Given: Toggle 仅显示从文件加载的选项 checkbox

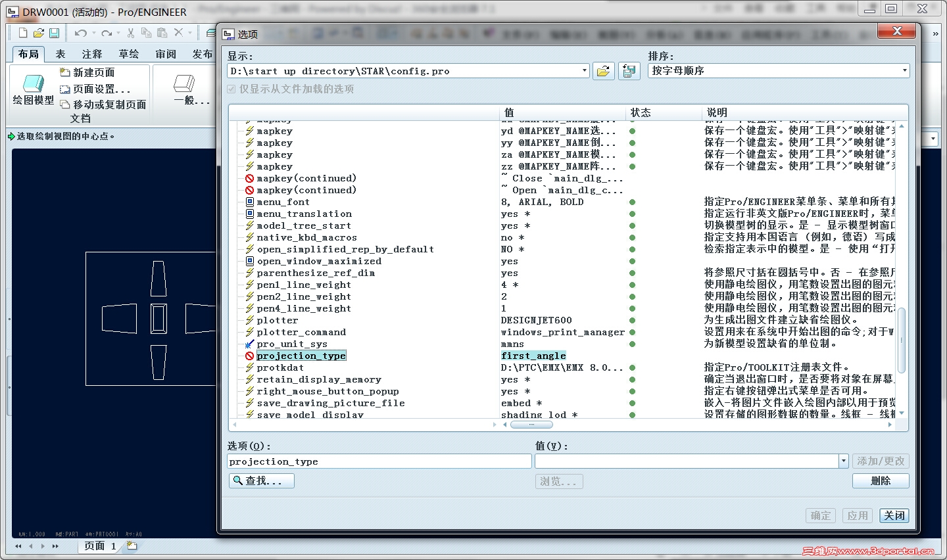Looking at the screenshot, I should pyautogui.click(x=231, y=90).
